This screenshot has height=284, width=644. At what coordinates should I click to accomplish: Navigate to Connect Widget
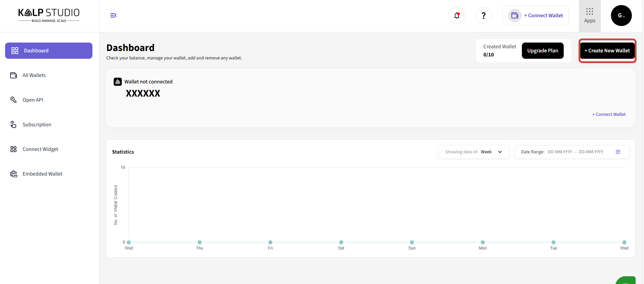point(40,149)
